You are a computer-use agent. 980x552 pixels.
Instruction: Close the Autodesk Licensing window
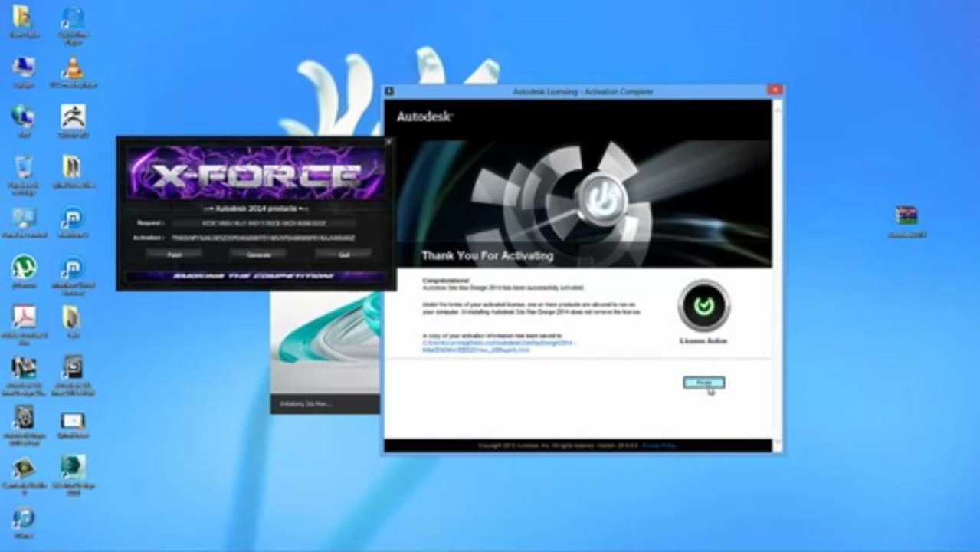click(x=775, y=90)
